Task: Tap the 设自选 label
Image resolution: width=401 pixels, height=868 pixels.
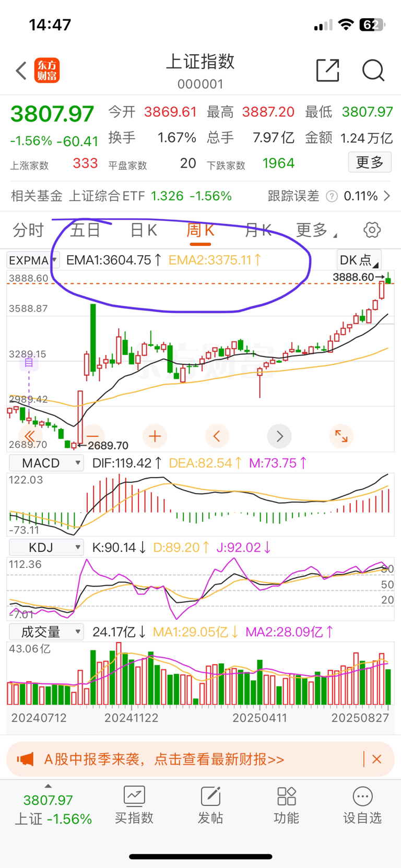Action: tap(362, 818)
